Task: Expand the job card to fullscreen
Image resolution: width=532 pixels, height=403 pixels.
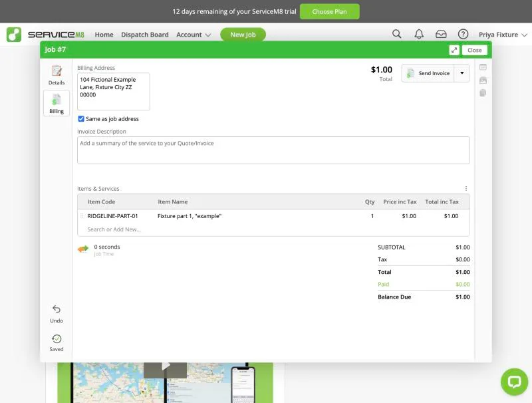Action: tap(454, 50)
